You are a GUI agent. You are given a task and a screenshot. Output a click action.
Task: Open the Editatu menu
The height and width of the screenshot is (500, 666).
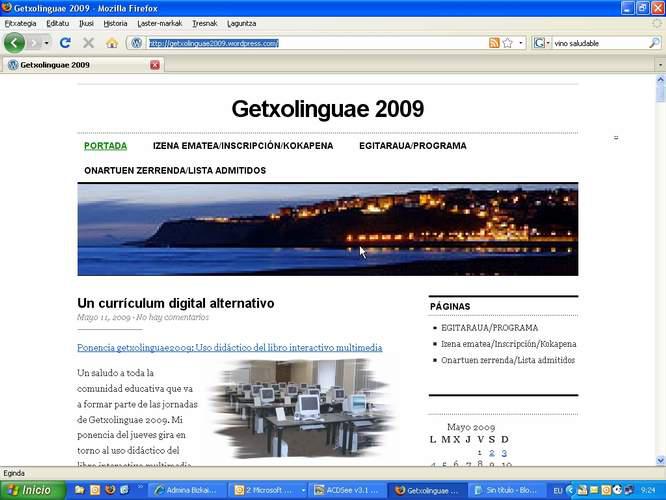click(x=57, y=24)
